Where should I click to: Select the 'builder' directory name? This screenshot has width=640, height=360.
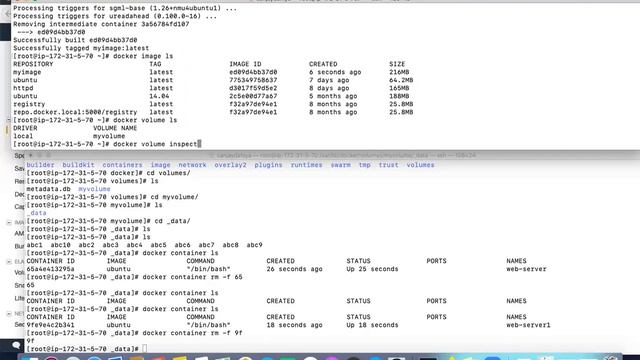(x=40, y=165)
